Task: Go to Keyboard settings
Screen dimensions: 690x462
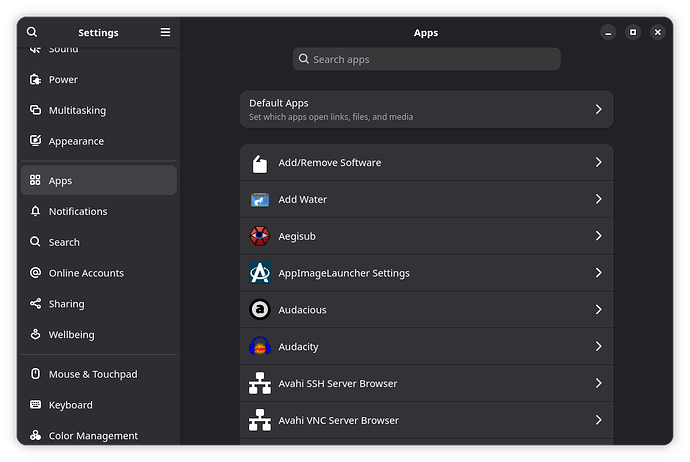Action: pyautogui.click(x=99, y=405)
